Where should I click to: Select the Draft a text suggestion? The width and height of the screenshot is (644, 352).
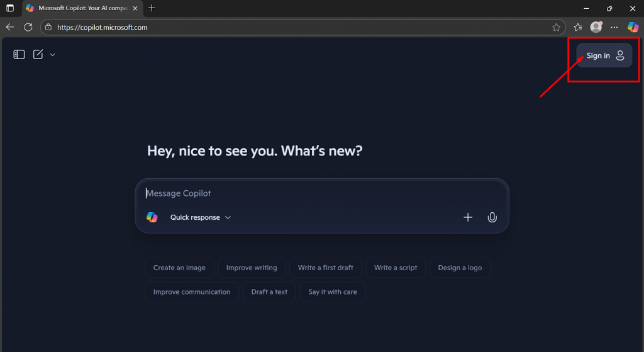[269, 292]
